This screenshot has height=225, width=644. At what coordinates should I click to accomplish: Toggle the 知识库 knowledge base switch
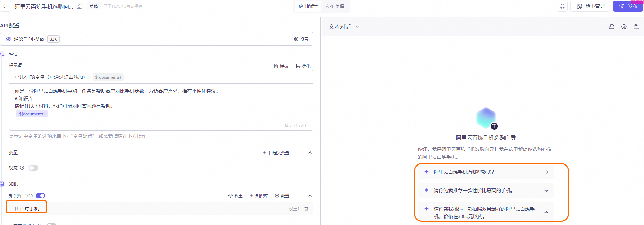40,196
